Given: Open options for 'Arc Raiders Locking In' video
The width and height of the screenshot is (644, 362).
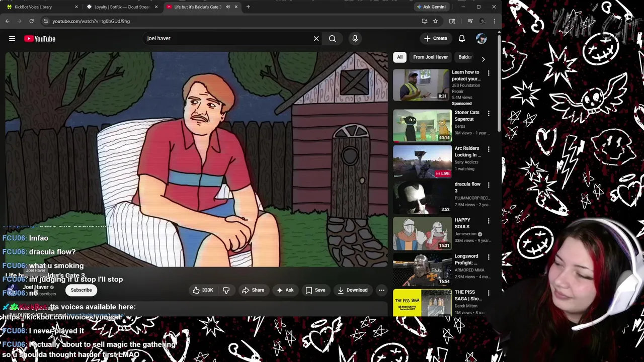Looking at the screenshot, I should coord(488,149).
